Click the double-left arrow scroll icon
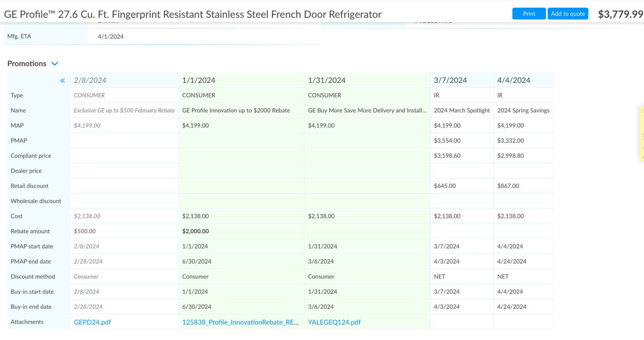The width and height of the screenshot is (644, 340). click(x=62, y=81)
